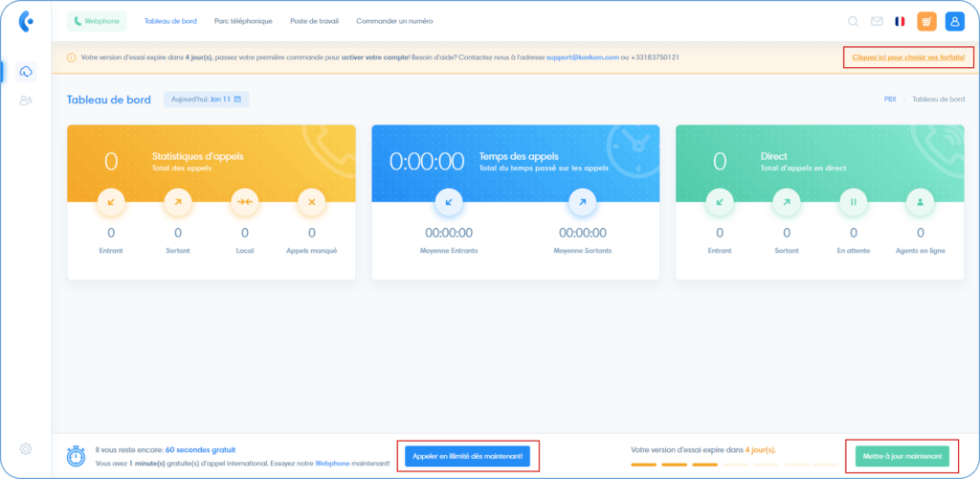Open the Parc téléphonique menu
Screen dimensions: 980x479
coord(243,21)
